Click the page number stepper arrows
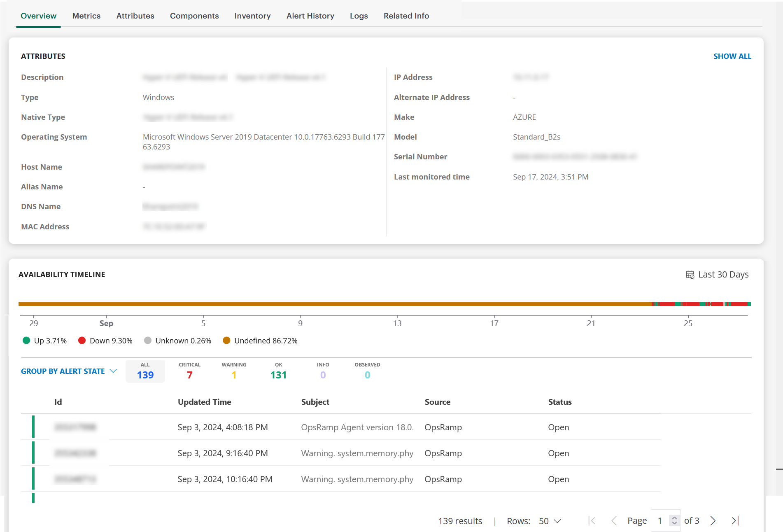Viewport: 783px width, 532px height. pos(674,521)
